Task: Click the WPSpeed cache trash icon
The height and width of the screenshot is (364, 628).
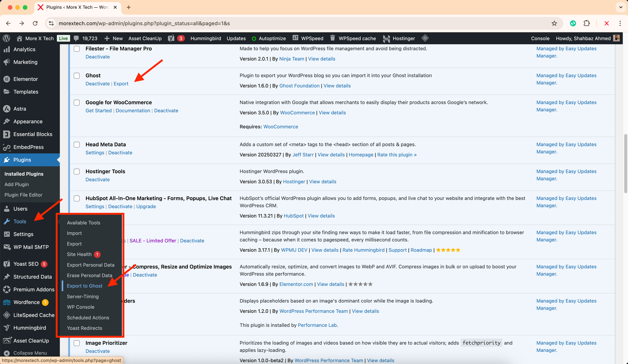Action: click(333, 38)
